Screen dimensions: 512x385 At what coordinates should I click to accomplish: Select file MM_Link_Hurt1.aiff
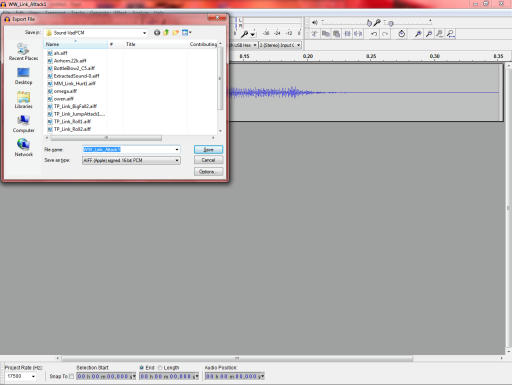click(71, 84)
